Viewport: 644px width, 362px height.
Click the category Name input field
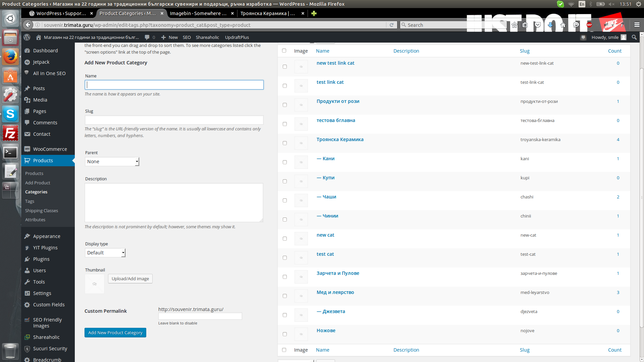click(174, 85)
